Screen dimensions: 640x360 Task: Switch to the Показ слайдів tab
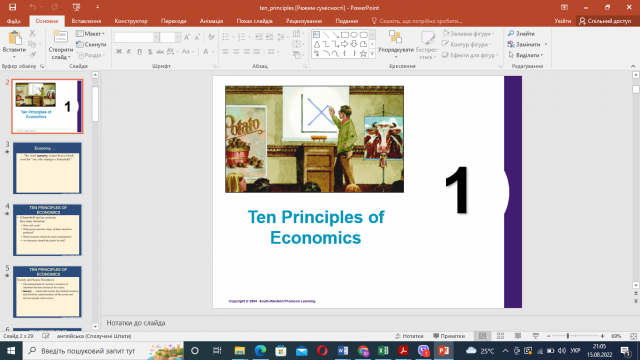pos(255,21)
